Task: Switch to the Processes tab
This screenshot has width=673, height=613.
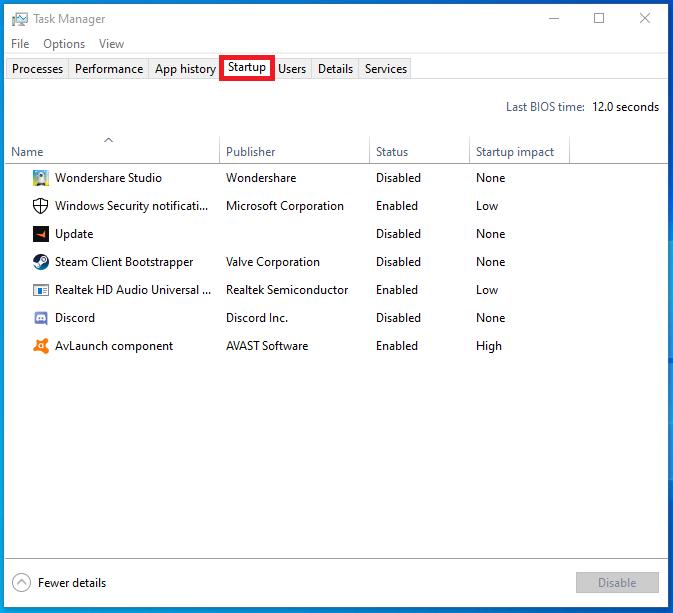Action: [x=37, y=69]
